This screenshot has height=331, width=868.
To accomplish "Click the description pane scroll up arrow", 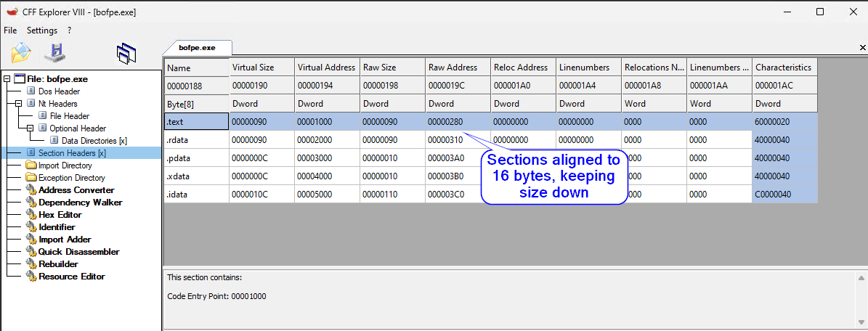I will click(x=861, y=278).
